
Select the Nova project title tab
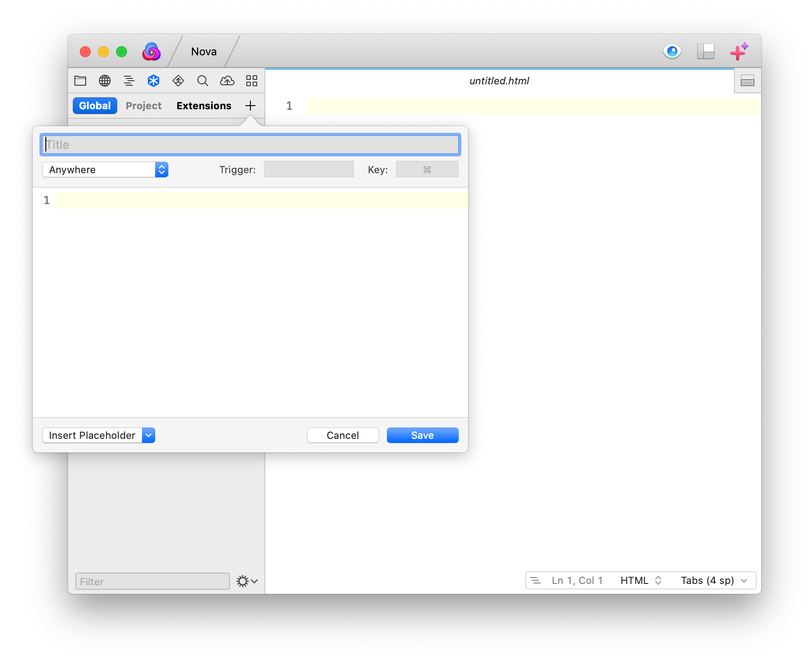(204, 52)
